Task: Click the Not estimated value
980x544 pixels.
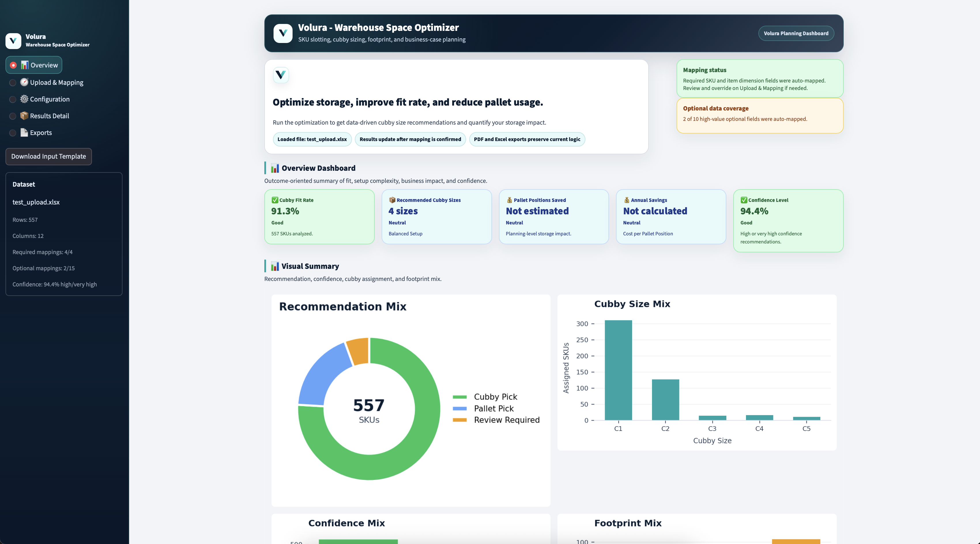Action: 537,211
